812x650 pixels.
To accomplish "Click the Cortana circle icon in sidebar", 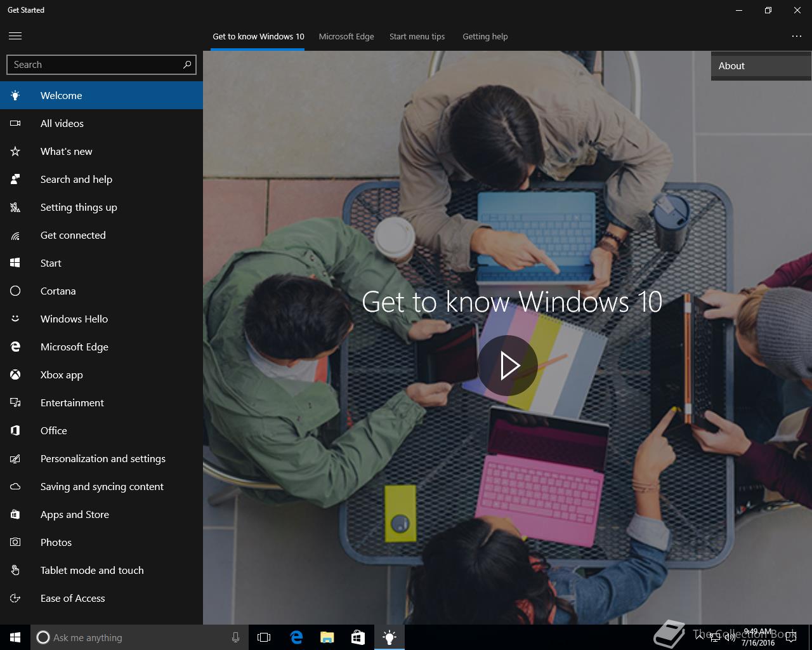I will (15, 291).
